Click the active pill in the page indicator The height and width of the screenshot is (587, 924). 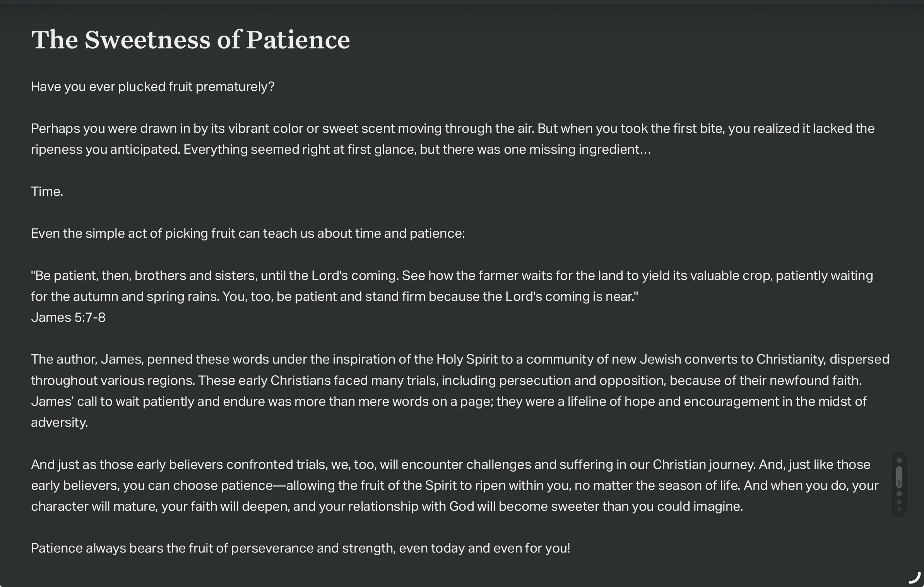point(899,477)
